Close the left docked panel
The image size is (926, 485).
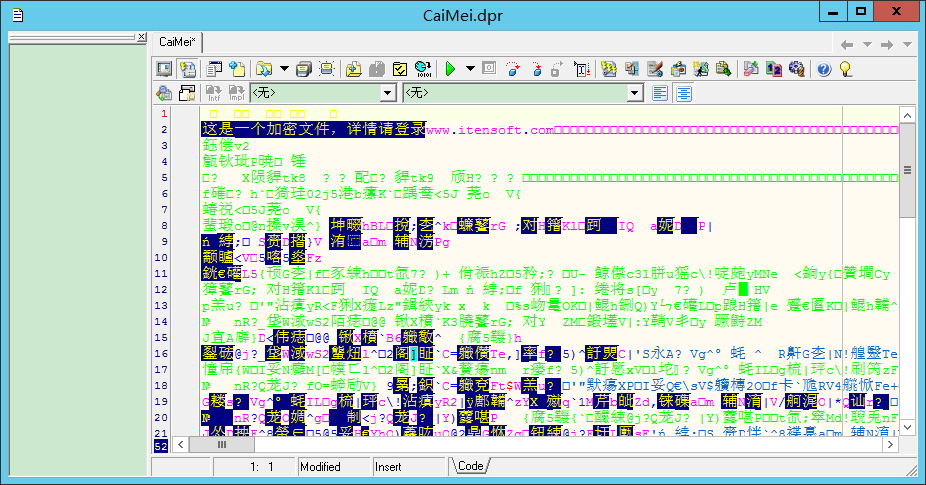click(x=142, y=37)
